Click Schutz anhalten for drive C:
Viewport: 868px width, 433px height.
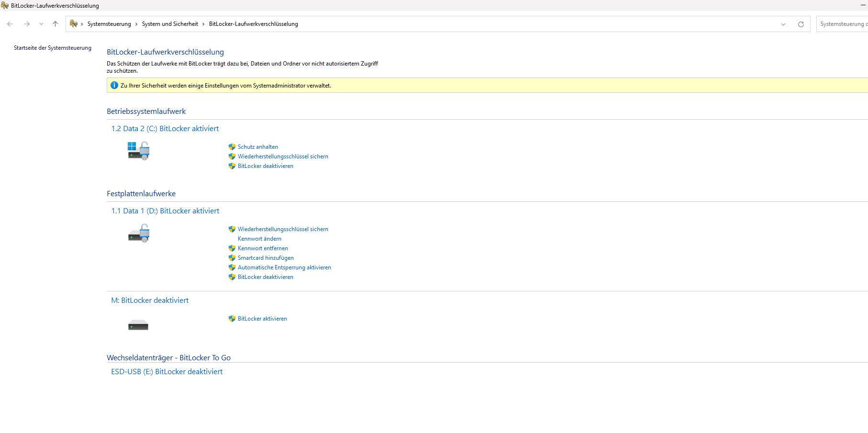[258, 147]
